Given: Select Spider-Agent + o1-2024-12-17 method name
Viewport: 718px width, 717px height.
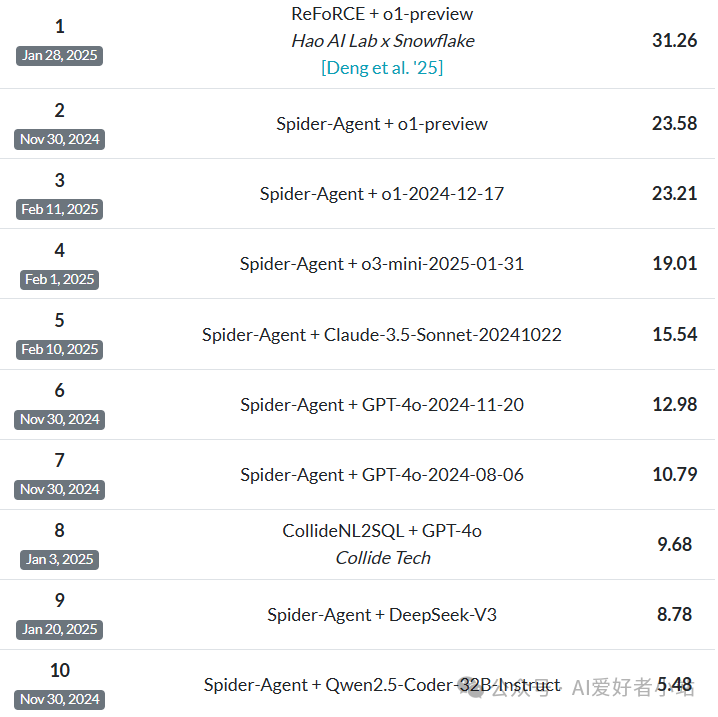Looking at the screenshot, I should click(382, 194).
